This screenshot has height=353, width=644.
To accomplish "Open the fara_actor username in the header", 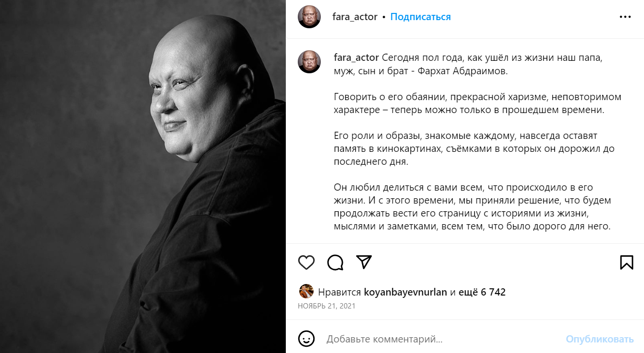I will tap(355, 17).
